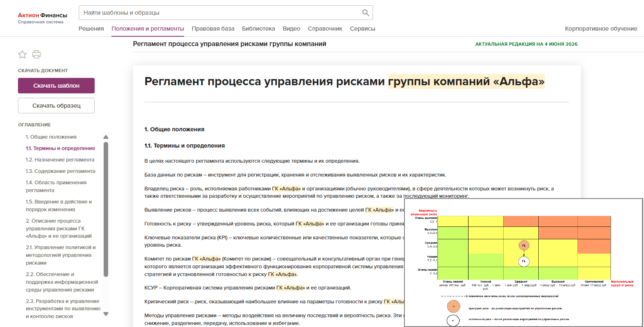Viewport: 644px width, 327px height.
Task: Jump to 2. Описание процесса управления рисками
Action: (59, 228)
